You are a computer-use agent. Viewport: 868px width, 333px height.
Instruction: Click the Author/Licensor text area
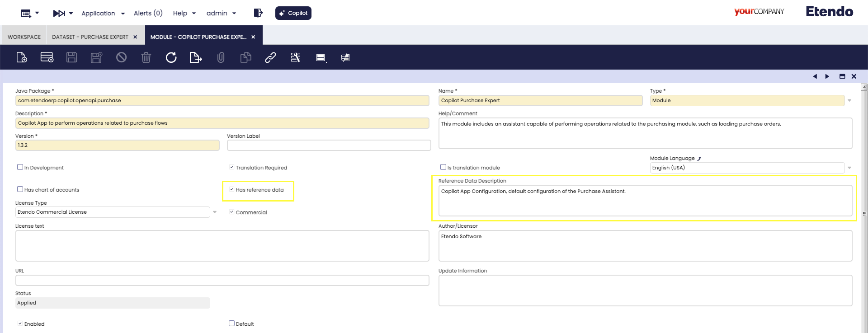[646, 246]
